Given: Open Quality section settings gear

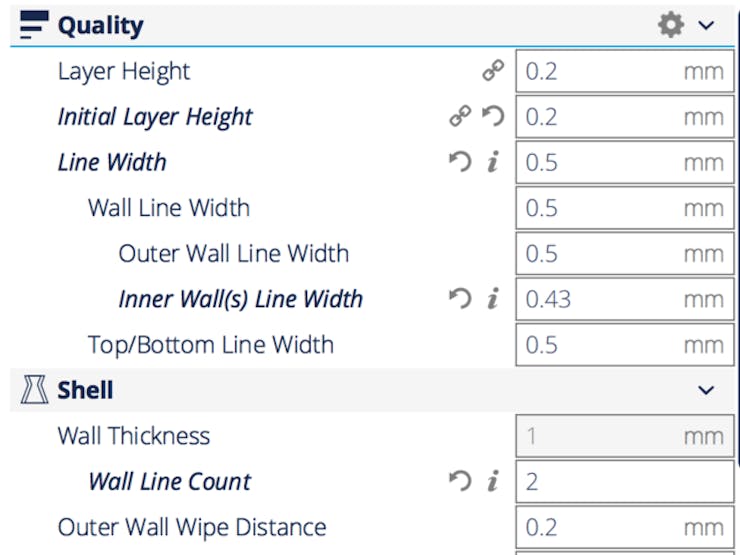Looking at the screenshot, I should pyautogui.click(x=671, y=25).
